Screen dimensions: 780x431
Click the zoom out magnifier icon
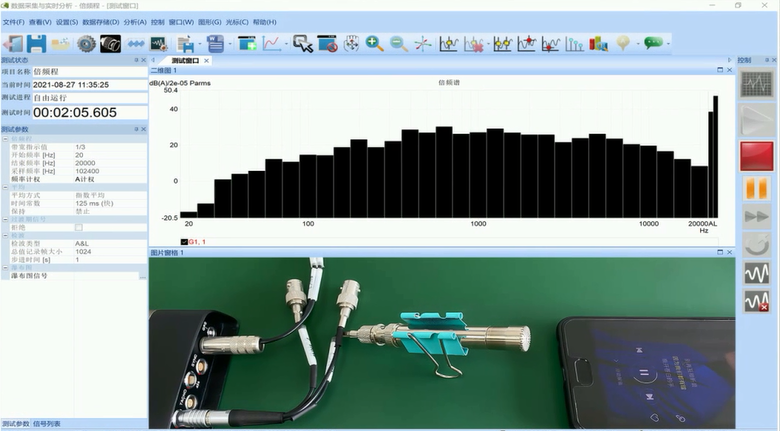point(398,44)
